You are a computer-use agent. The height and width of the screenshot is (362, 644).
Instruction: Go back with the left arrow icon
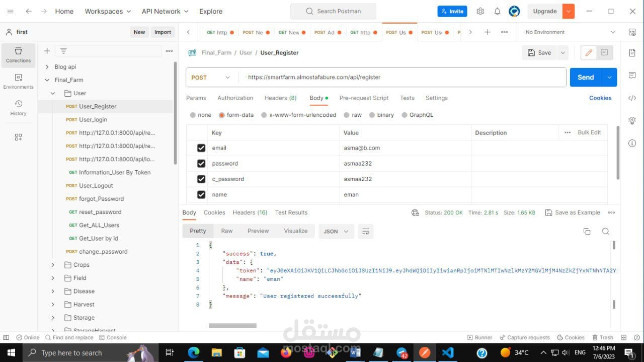coord(29,11)
